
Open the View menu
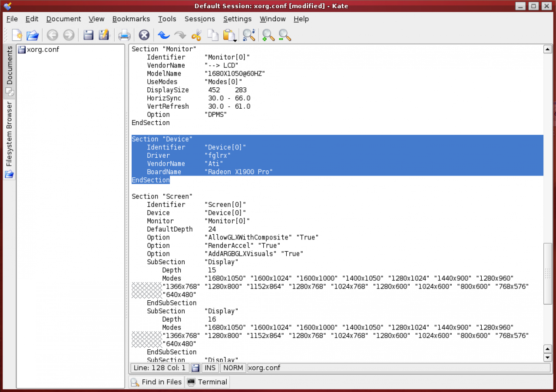[96, 19]
